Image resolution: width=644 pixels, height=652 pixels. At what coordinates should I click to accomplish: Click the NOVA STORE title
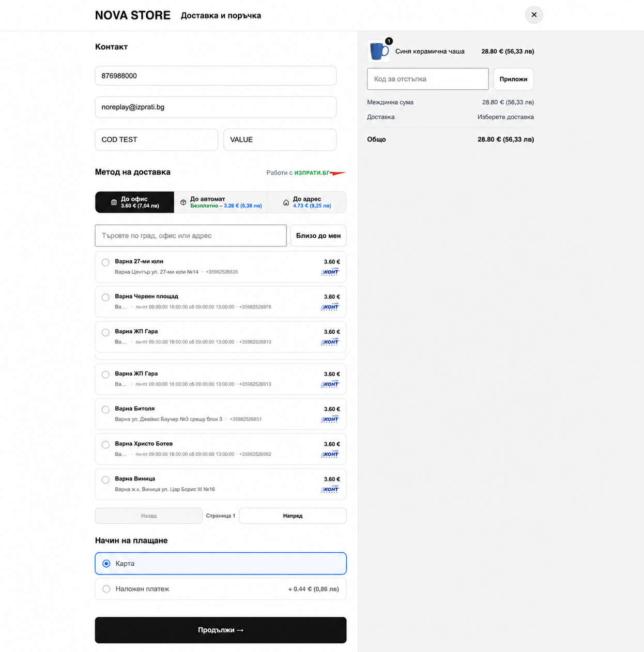click(x=133, y=15)
